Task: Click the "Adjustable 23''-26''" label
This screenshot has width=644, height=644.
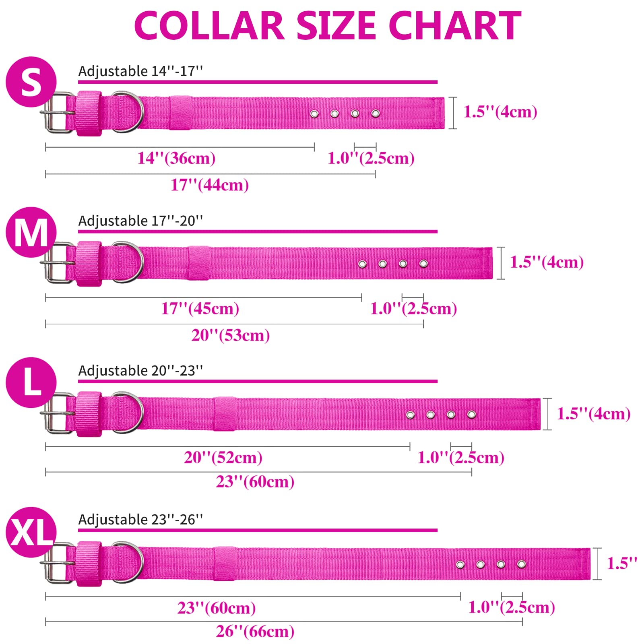Action: click(x=140, y=520)
